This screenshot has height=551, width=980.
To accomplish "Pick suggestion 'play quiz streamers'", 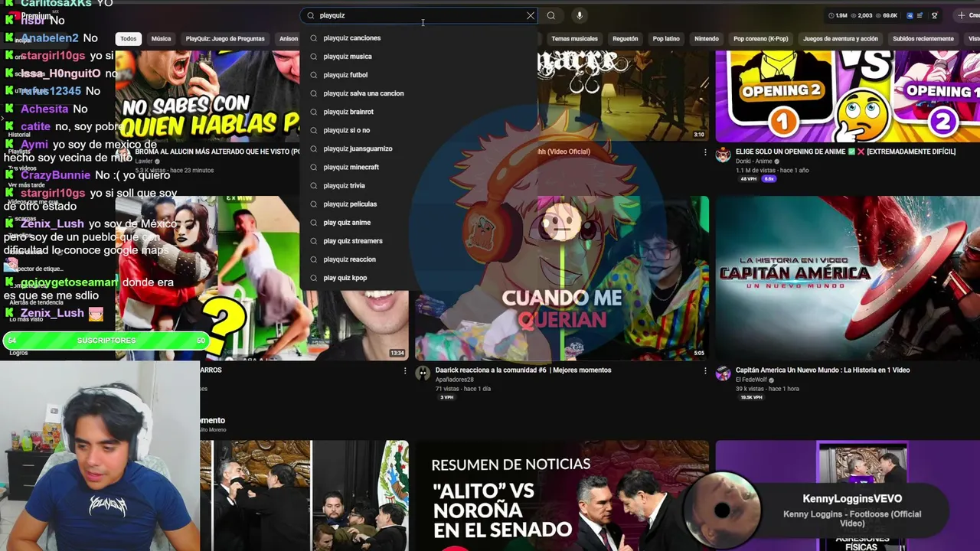I will click(419, 240).
